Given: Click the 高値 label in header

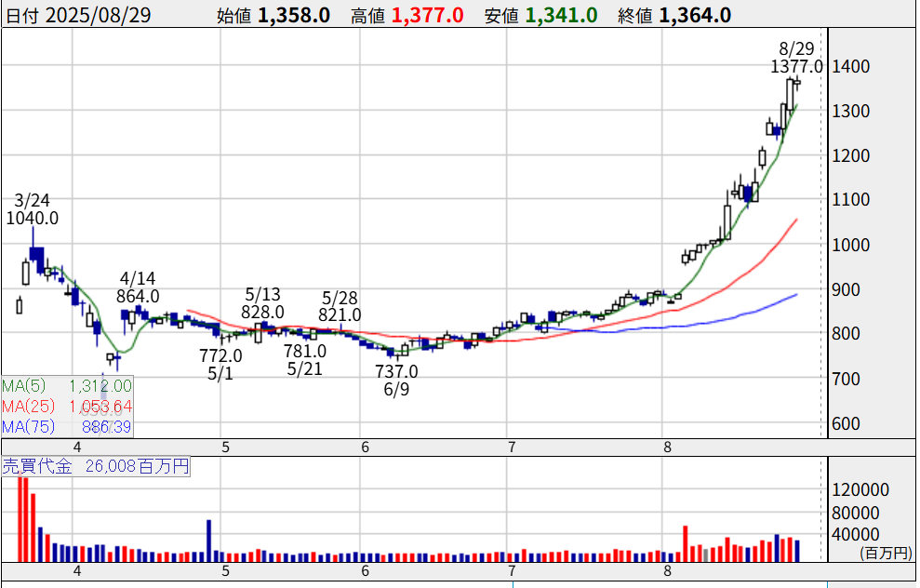Looking at the screenshot, I should tap(367, 15).
